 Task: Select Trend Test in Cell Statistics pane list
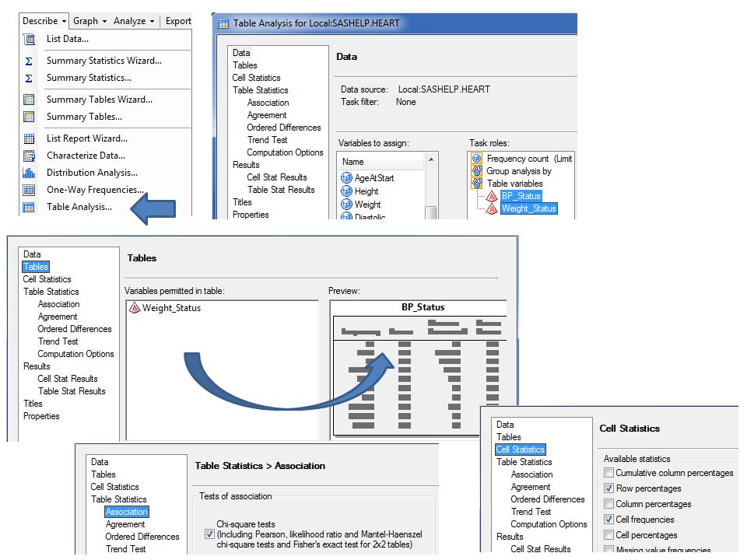coord(531,512)
